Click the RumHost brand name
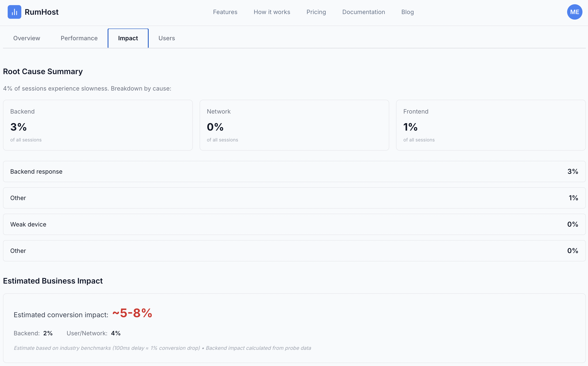The width and height of the screenshot is (588, 366). [41, 12]
